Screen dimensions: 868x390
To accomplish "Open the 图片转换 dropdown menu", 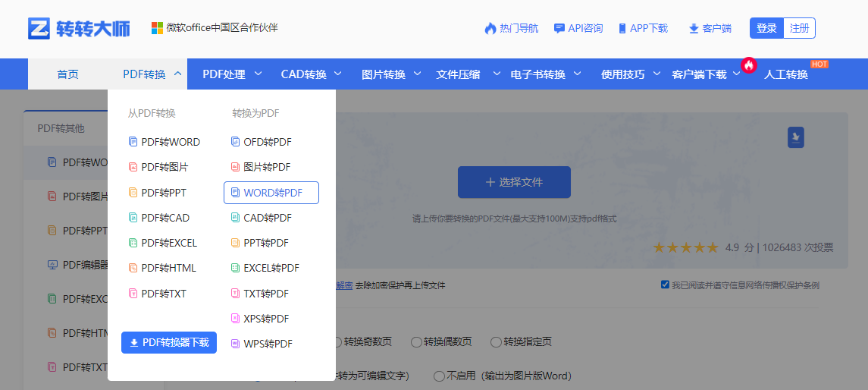I will pyautogui.click(x=390, y=74).
